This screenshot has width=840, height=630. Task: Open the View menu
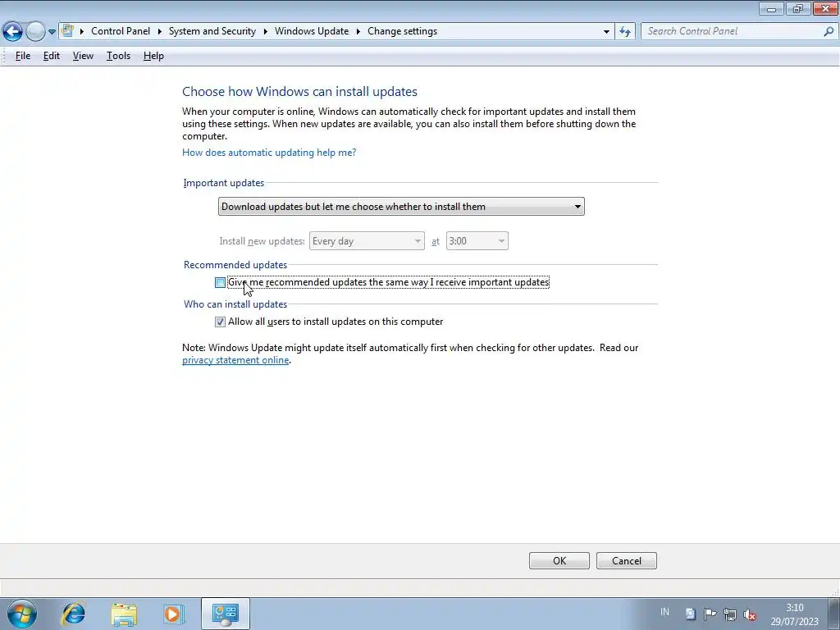point(83,56)
